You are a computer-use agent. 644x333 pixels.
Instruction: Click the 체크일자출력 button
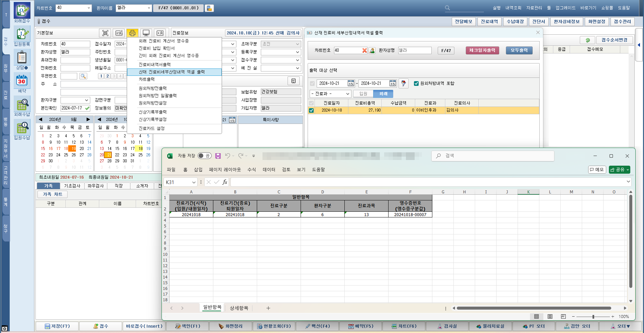point(482,50)
